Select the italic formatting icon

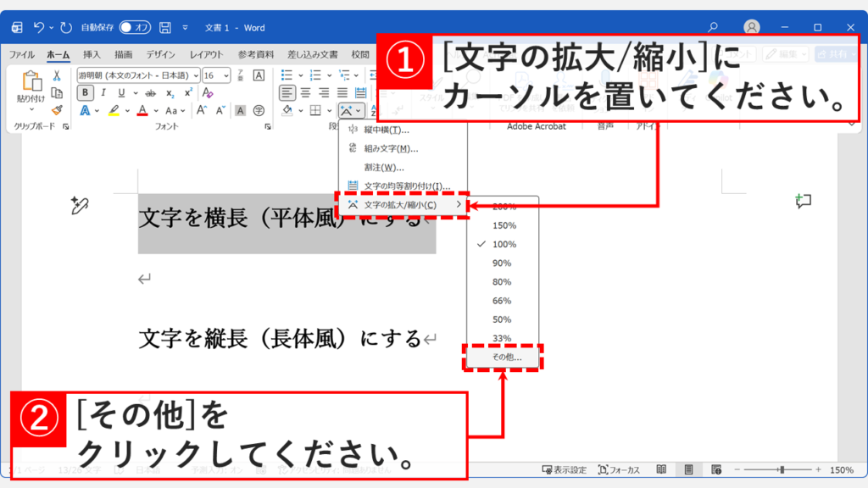point(103,93)
